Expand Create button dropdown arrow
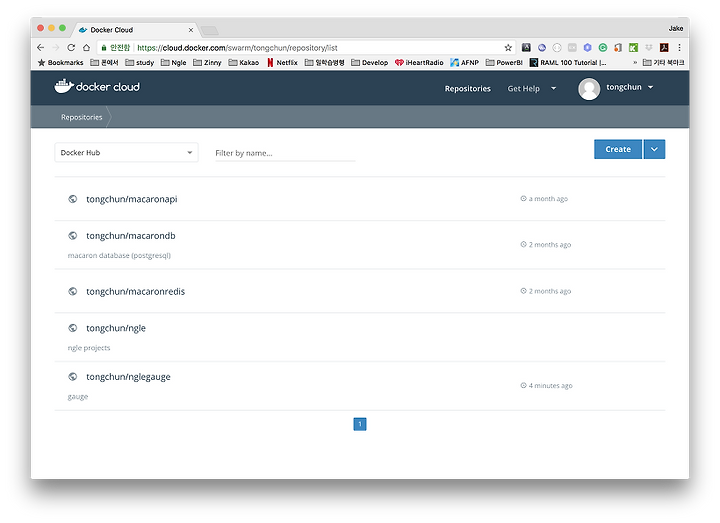Screen dimensions: 720x523 654,149
